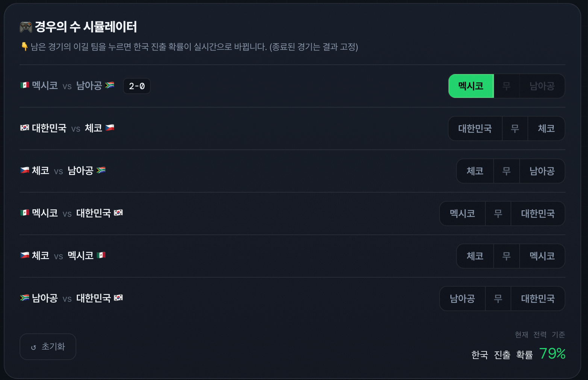Select 남아공 win in 남아공 vs 대한민국

point(462,299)
